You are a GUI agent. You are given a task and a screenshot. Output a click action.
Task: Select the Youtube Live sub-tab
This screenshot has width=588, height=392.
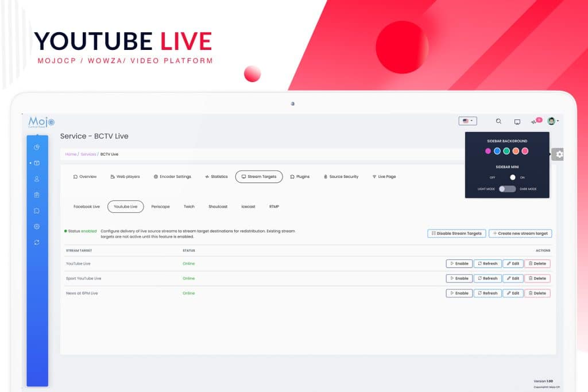point(126,207)
